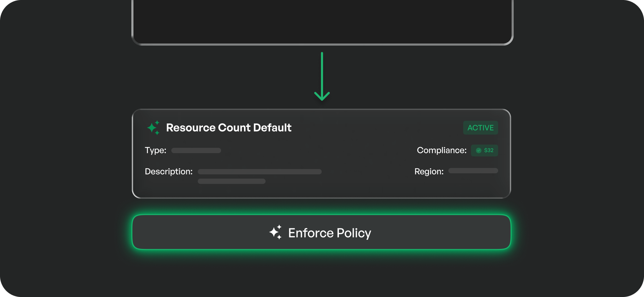This screenshot has height=297, width=644.
Task: Click the Compliance: field label
Action: pos(441,150)
